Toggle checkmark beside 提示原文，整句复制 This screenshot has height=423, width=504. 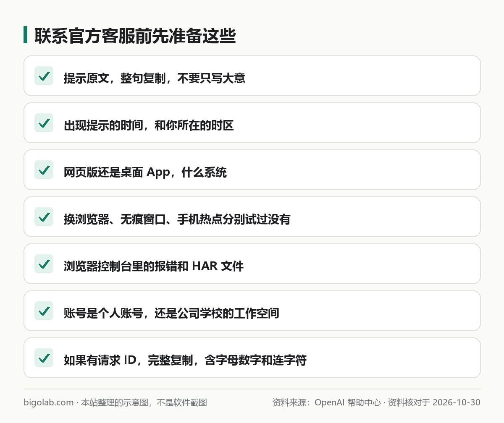[x=44, y=76]
